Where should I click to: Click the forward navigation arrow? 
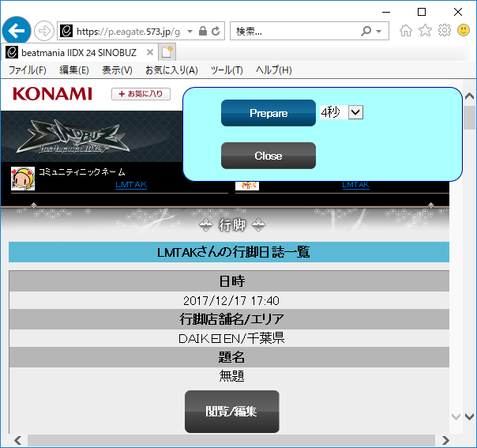[x=44, y=31]
